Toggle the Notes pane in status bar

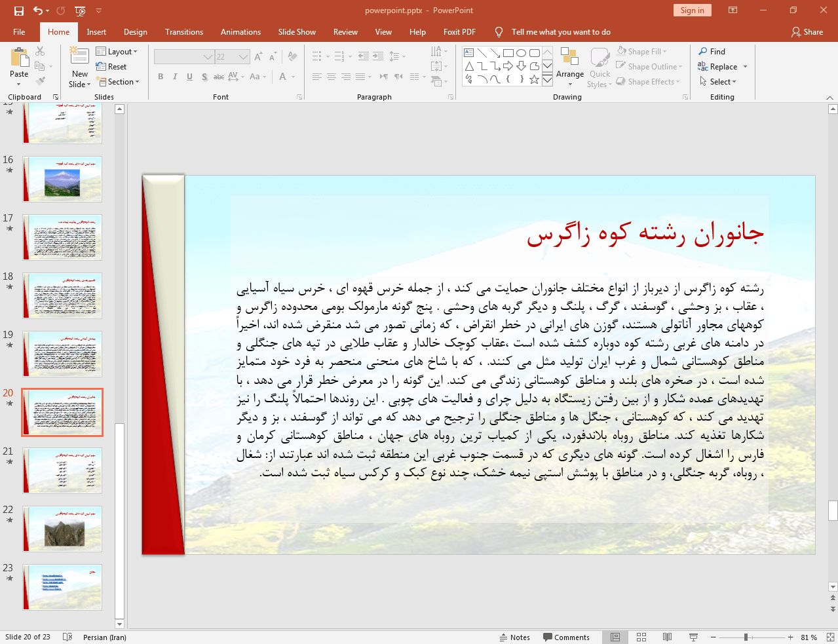tap(515, 637)
